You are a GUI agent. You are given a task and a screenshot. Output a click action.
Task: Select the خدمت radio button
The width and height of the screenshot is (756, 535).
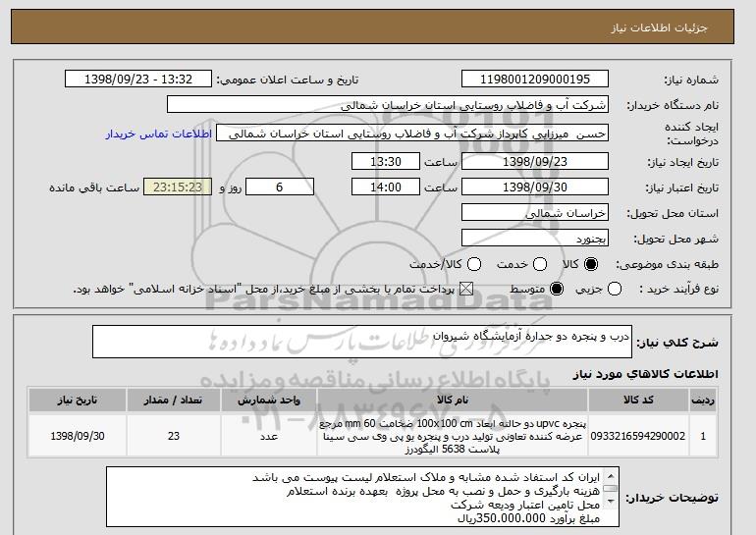(540, 264)
